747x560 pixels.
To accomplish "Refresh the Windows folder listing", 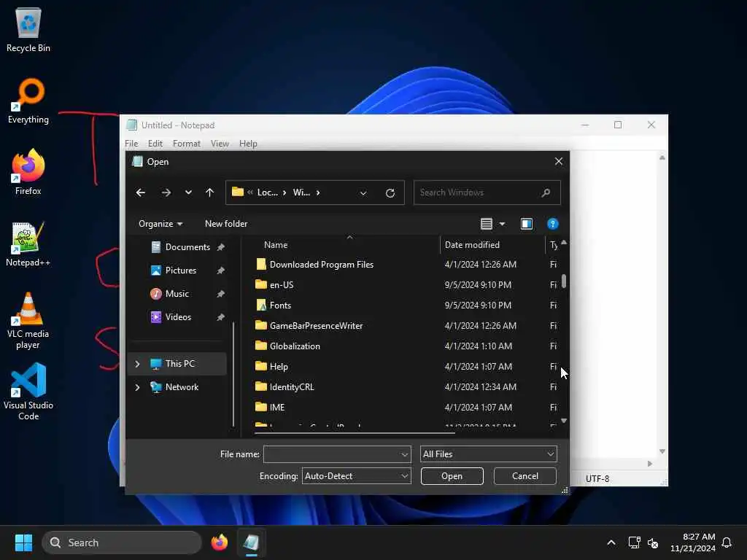I will (x=390, y=192).
